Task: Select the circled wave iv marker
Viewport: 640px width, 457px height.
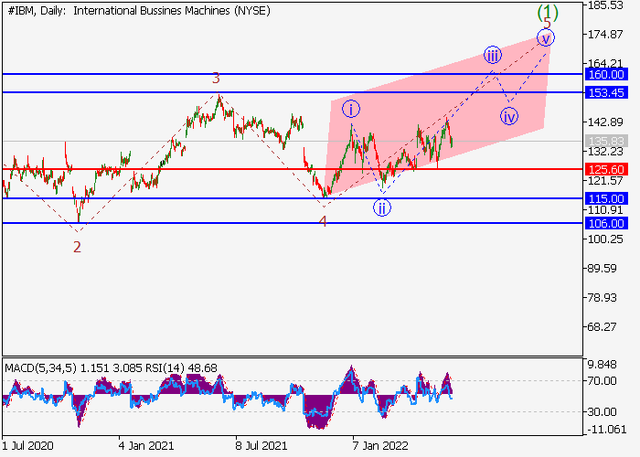Action: (x=510, y=116)
